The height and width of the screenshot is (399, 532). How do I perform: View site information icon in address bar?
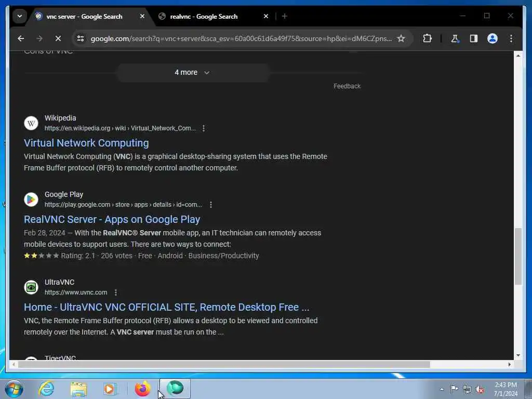tap(81, 38)
